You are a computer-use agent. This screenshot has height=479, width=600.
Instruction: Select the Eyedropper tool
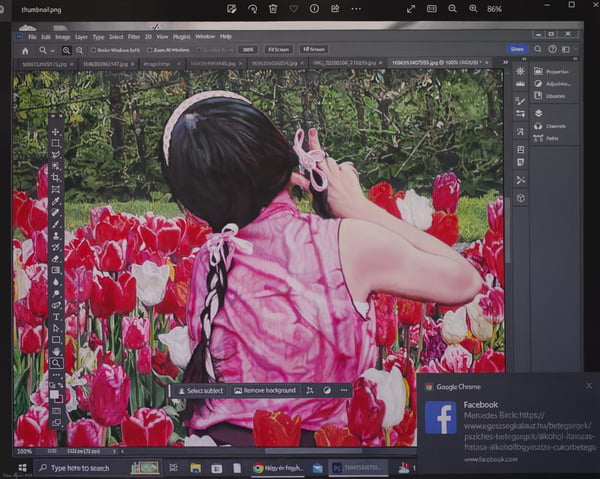[56, 200]
